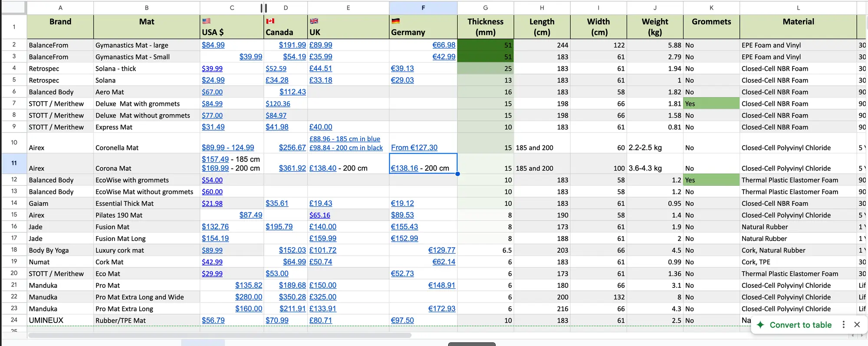This screenshot has height=346, width=868.
Task: Open the $112.43 Aero Mat link
Action: point(293,92)
